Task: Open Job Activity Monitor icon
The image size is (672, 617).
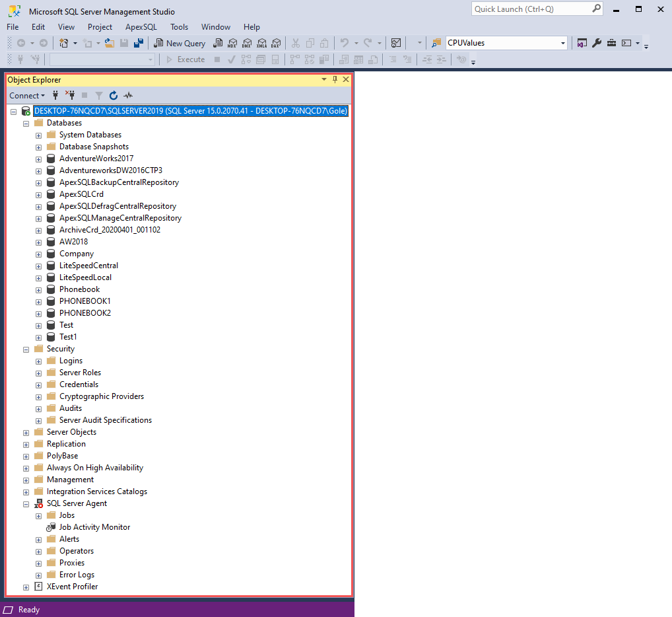Action: [x=51, y=527]
